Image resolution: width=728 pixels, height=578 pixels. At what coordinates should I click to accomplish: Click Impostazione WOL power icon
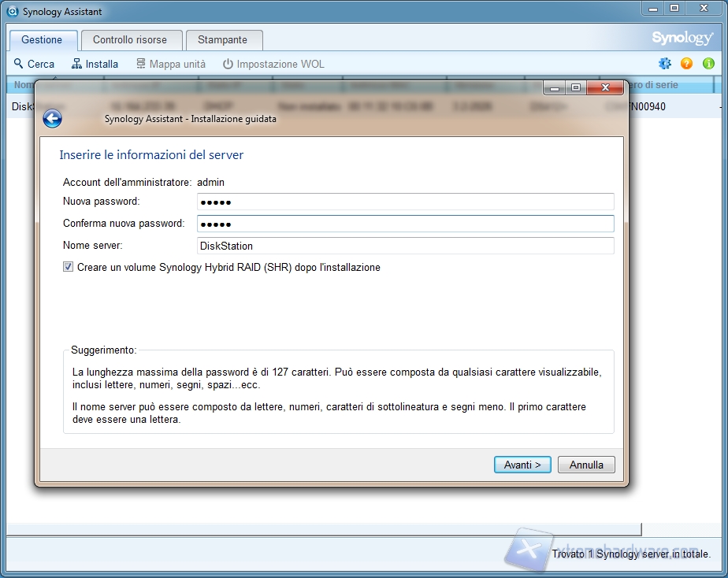pos(228,64)
